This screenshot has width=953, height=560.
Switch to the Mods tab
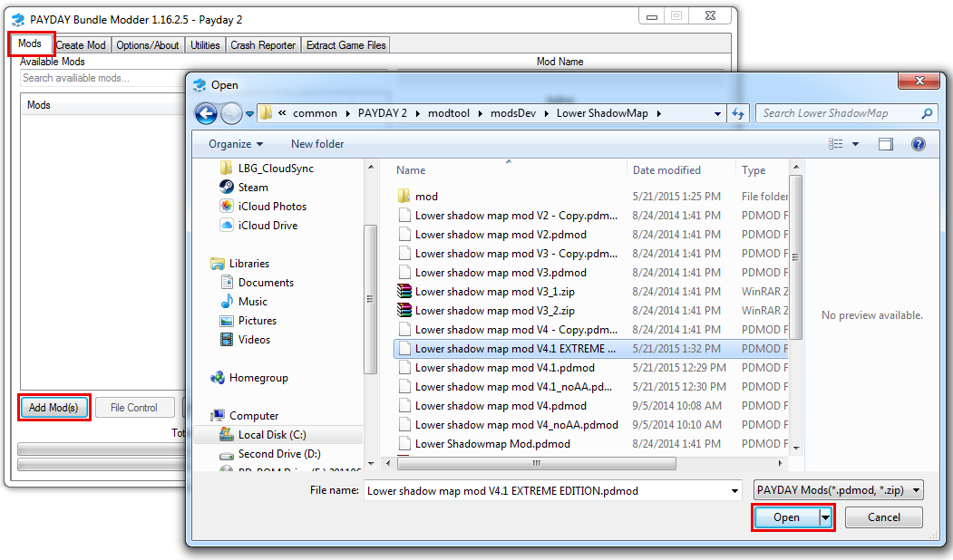30,43
